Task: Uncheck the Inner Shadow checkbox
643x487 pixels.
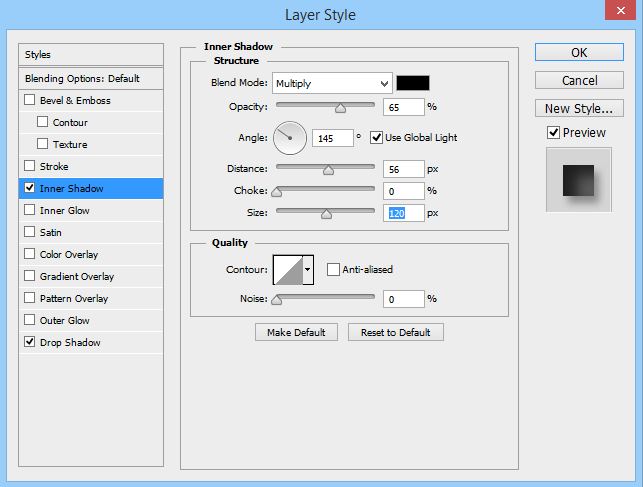Action: 30,188
